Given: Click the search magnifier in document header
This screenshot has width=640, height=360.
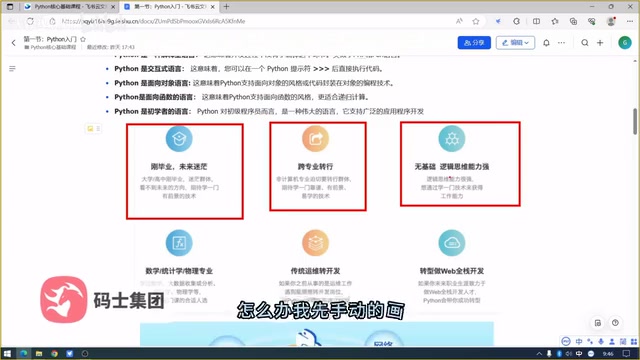Looking at the screenshot, I should pyautogui.click(x=584, y=42).
